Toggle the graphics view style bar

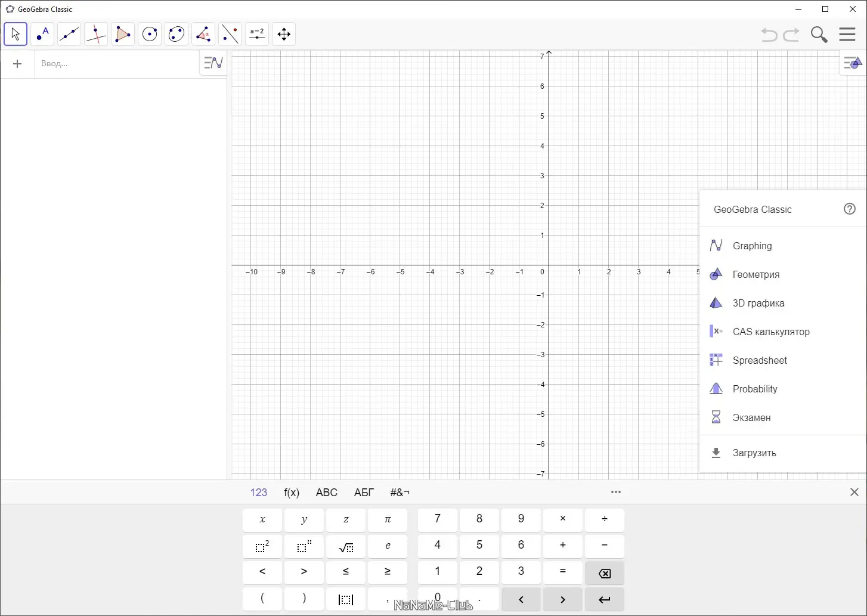click(853, 63)
